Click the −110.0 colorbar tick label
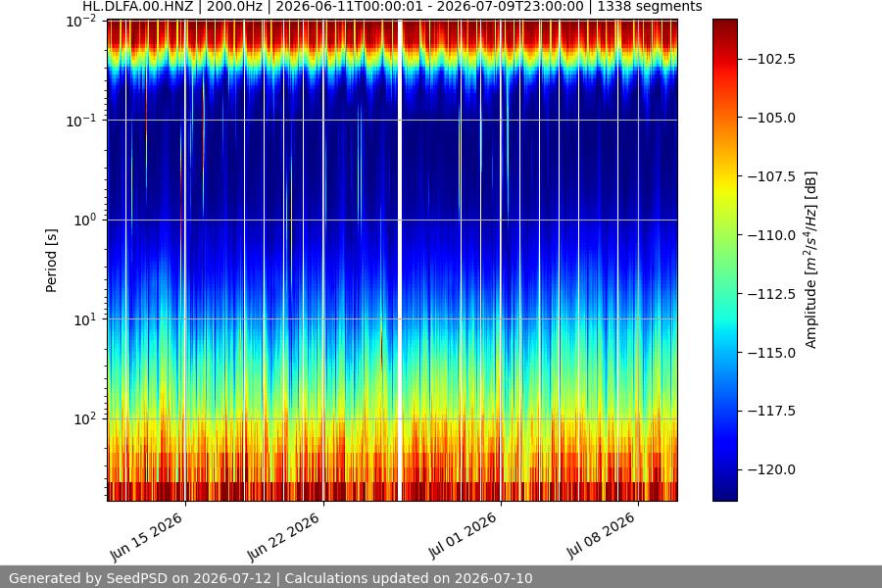882x588 pixels. 771,235
